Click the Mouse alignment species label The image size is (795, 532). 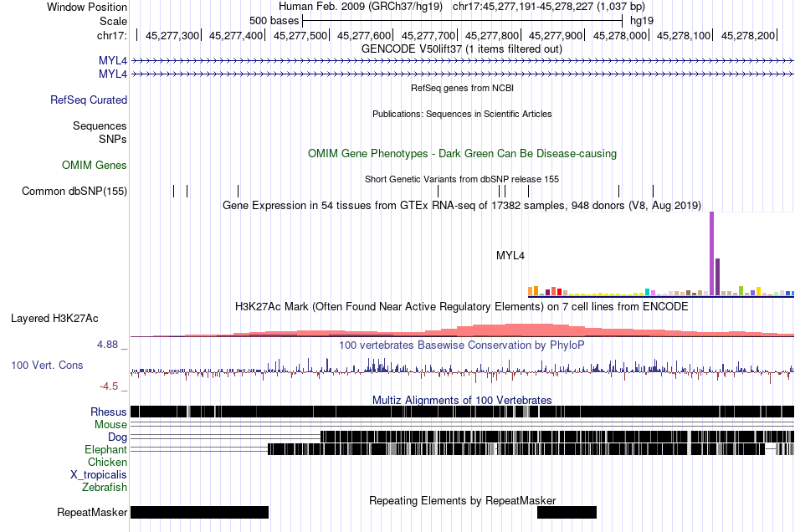coord(110,425)
